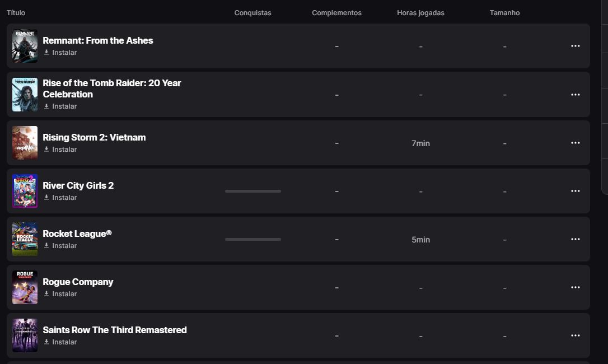Screen dimensions: 608x364
Task: Click the Rogue Company cover thumbnail
Action: point(25,287)
